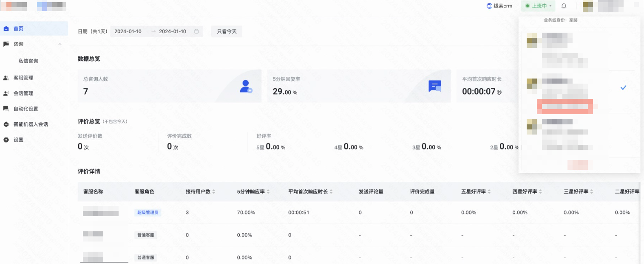
Task: Toggle sort on 接待用户数 column
Action: (213, 191)
